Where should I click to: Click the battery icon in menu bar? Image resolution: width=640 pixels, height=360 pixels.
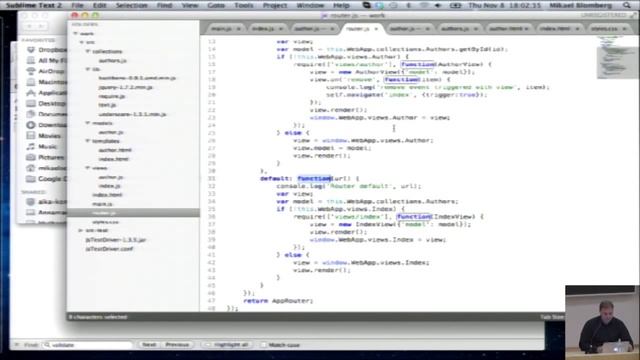[455, 6]
